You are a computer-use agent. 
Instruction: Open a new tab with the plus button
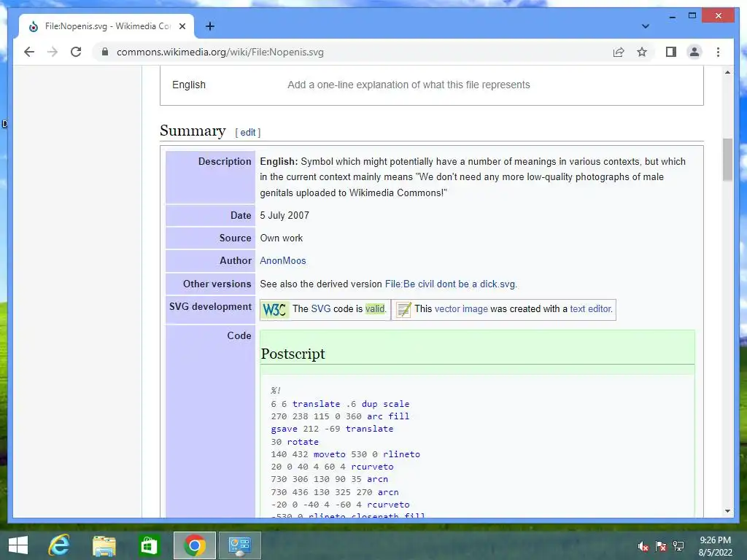[209, 26]
